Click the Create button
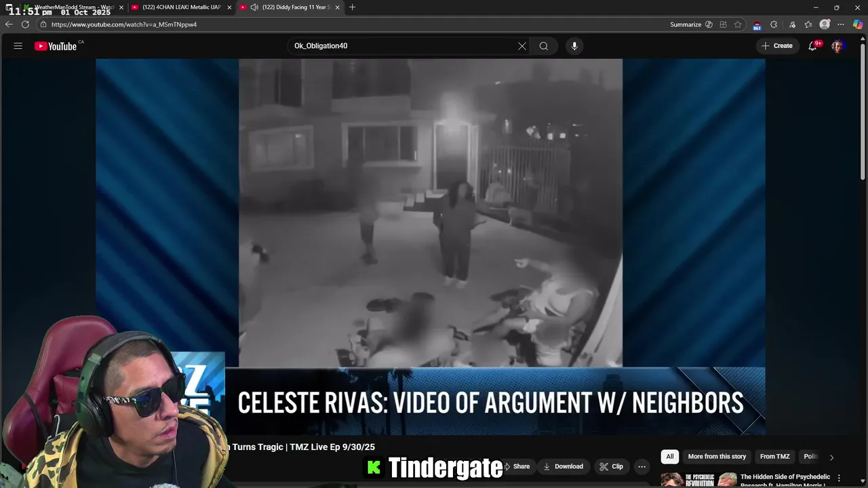The height and width of the screenshot is (488, 868). (776, 46)
